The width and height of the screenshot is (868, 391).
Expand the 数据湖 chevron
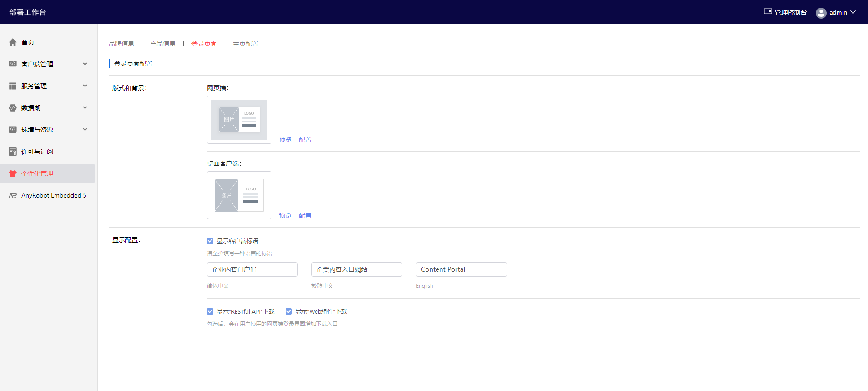(85, 108)
